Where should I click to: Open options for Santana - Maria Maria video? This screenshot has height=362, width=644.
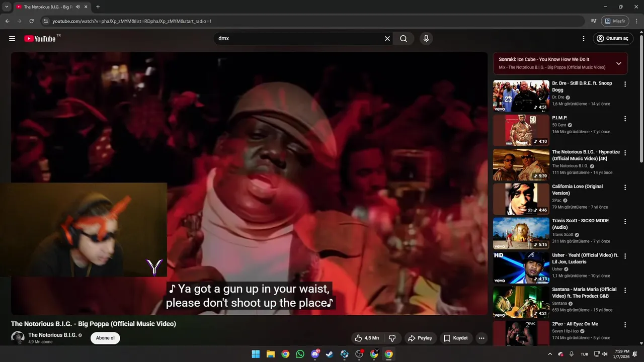point(625,291)
